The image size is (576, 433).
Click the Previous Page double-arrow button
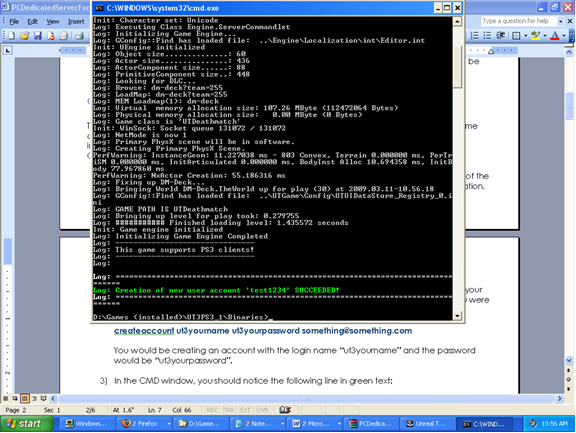click(569, 370)
